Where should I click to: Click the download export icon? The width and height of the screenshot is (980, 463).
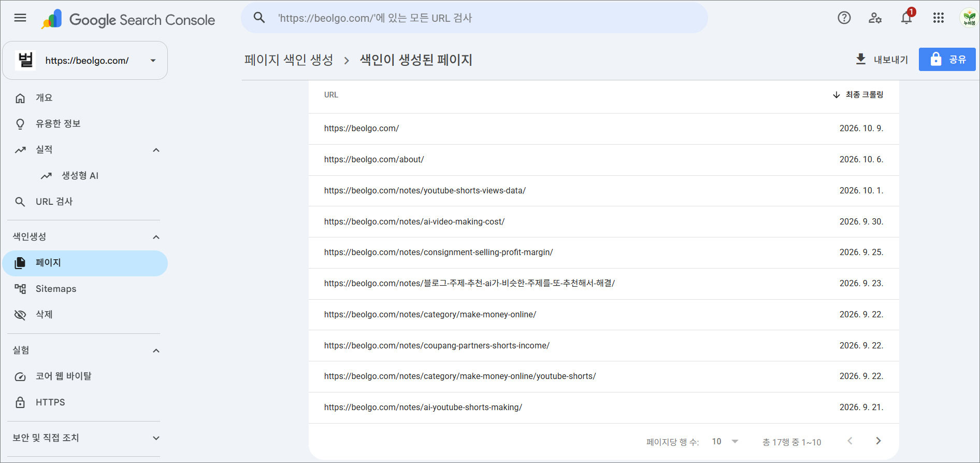[x=860, y=59]
